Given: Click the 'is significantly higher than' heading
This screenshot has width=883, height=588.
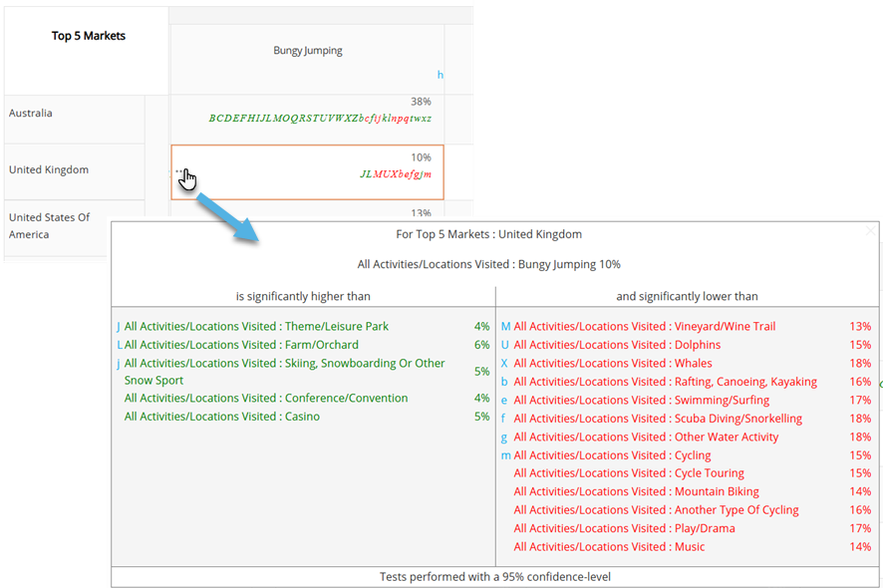Looking at the screenshot, I should [x=303, y=296].
